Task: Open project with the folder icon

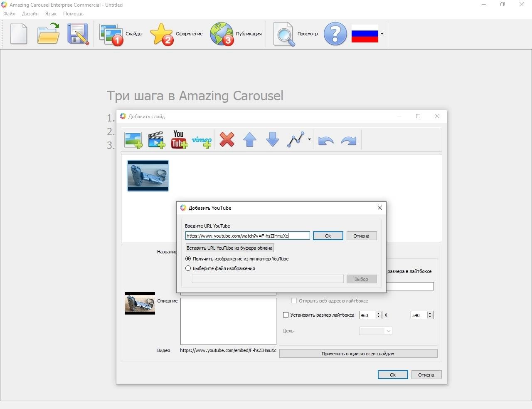Action: pos(48,34)
